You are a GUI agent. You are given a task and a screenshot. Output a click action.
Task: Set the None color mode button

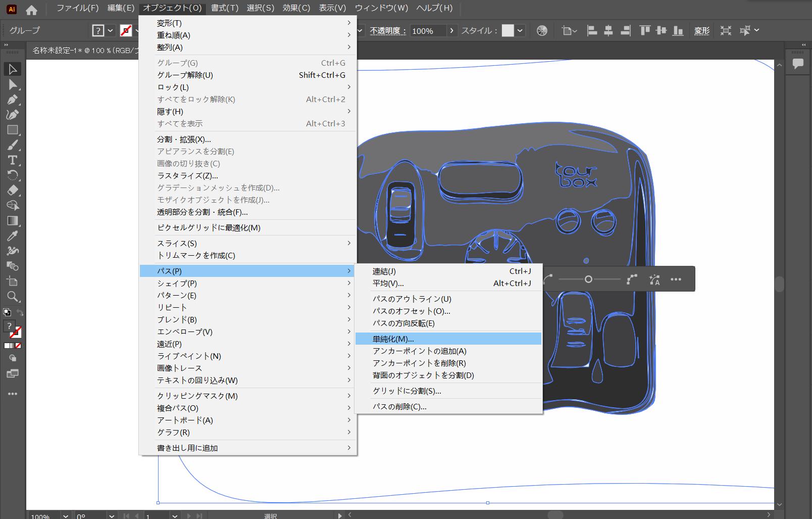coord(18,346)
